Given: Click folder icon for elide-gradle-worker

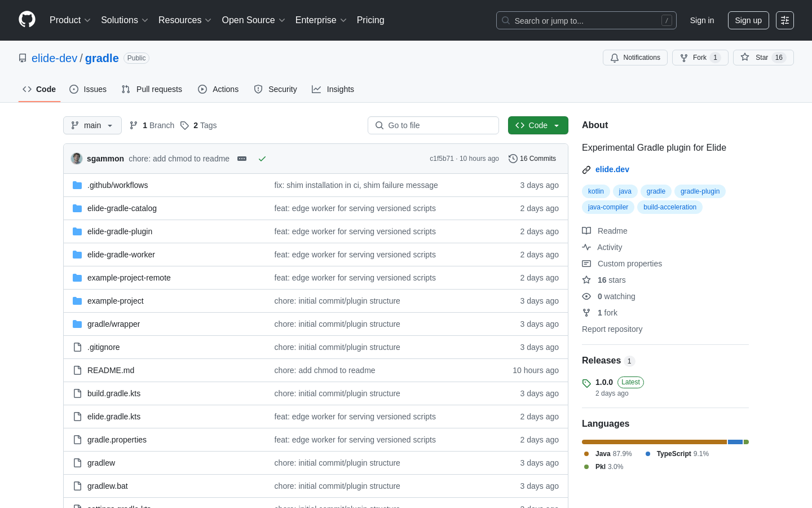Looking at the screenshot, I should point(77,255).
